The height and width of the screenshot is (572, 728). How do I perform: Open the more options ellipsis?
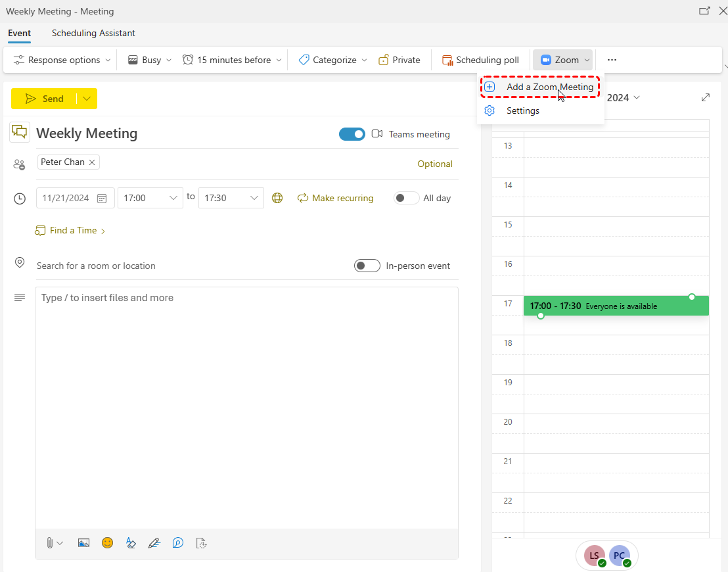612,60
